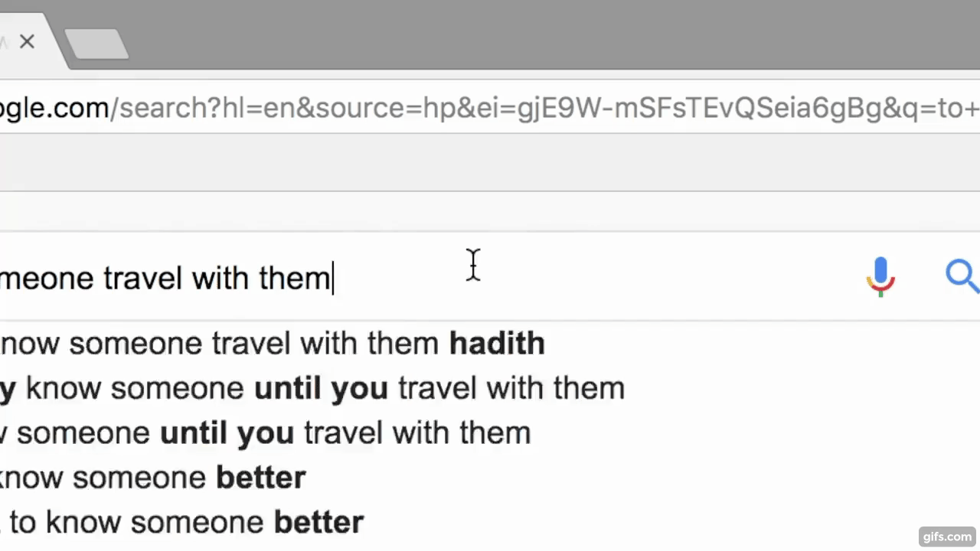Image resolution: width=980 pixels, height=551 pixels.
Task: Open a new tab using the tab button
Action: [x=96, y=44]
